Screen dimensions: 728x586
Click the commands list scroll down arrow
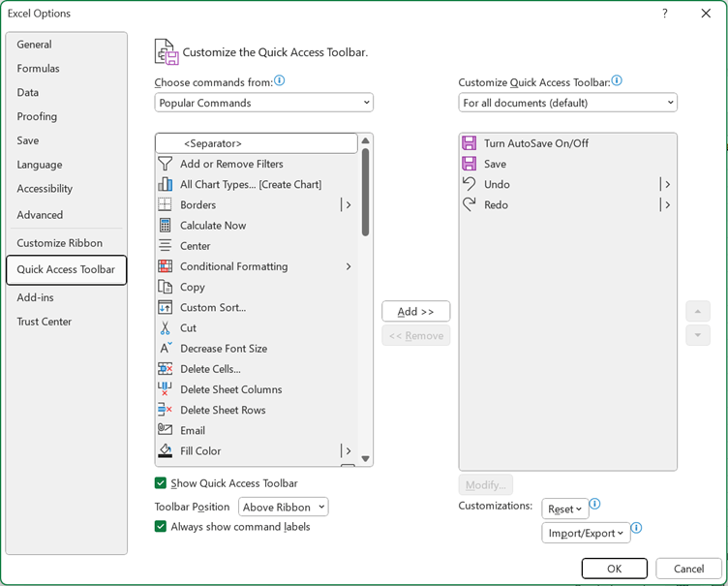click(366, 458)
